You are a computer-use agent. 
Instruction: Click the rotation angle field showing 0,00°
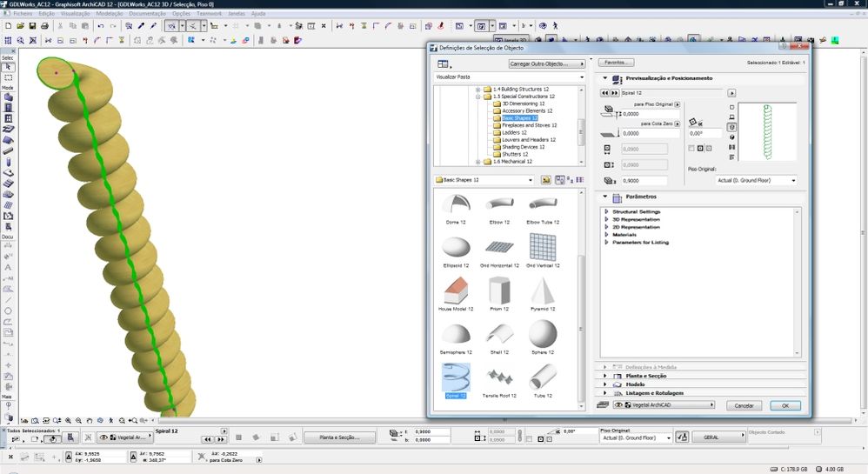[704, 133]
